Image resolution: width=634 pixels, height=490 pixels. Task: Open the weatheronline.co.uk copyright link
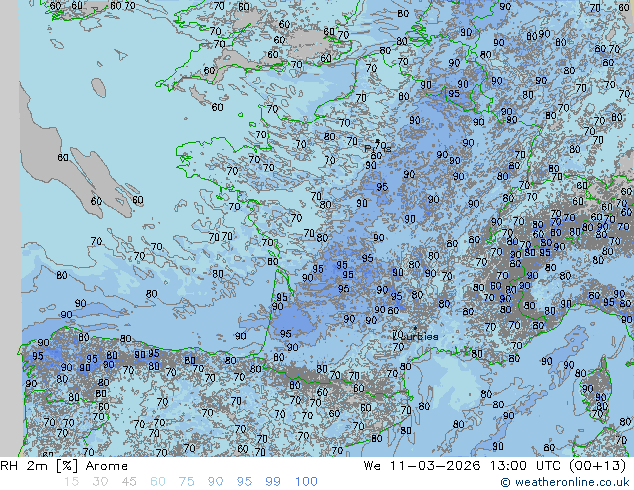[x=565, y=482]
